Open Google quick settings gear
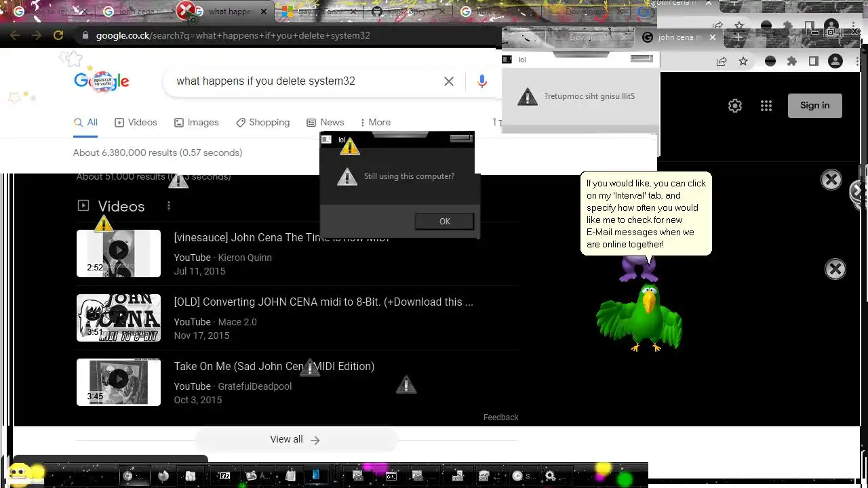Screen dimensions: 868x488 click(x=735, y=106)
